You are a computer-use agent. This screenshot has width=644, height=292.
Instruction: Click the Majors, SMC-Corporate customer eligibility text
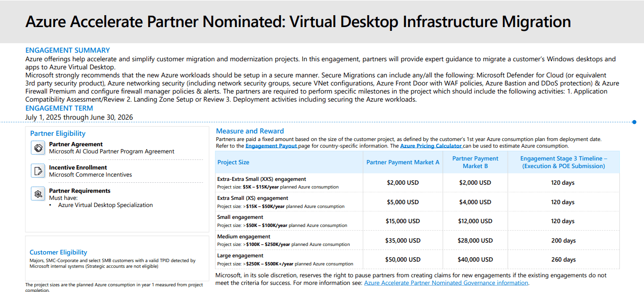[x=112, y=264]
